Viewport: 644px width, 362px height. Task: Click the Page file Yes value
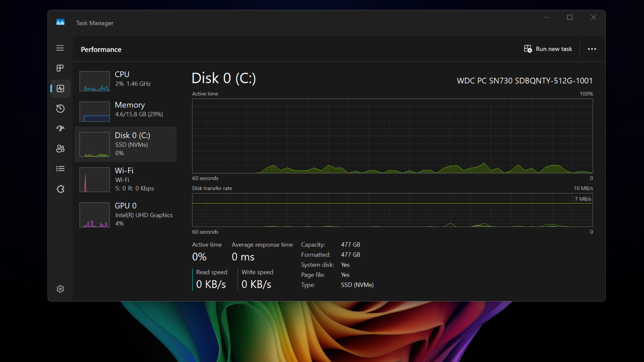(345, 275)
